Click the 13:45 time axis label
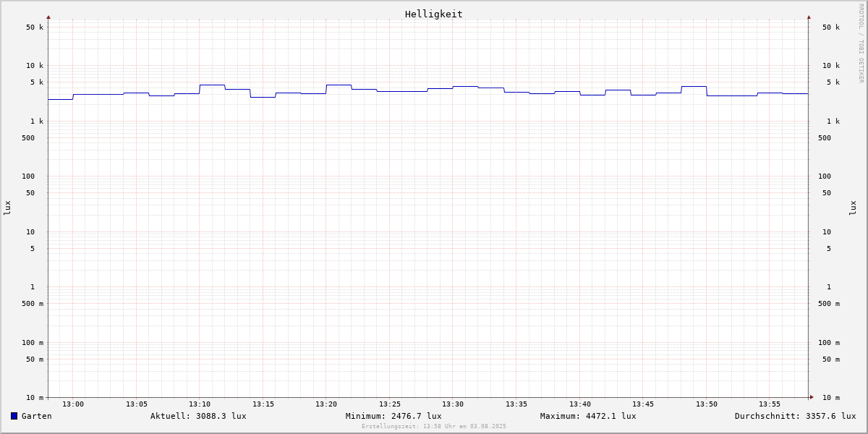Screen dimensions: 868x434 click(643, 404)
